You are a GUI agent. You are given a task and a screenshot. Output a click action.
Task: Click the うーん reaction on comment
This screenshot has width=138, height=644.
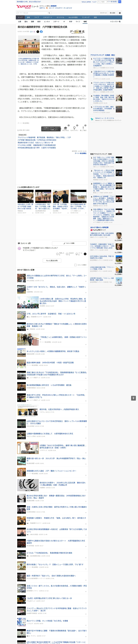pyautogui.click(x=77, y=254)
